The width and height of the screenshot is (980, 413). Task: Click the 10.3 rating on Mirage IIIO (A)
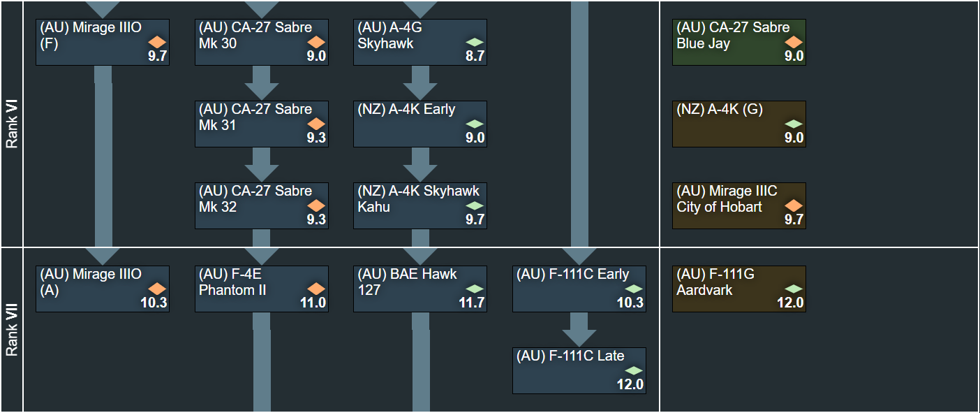(x=154, y=303)
